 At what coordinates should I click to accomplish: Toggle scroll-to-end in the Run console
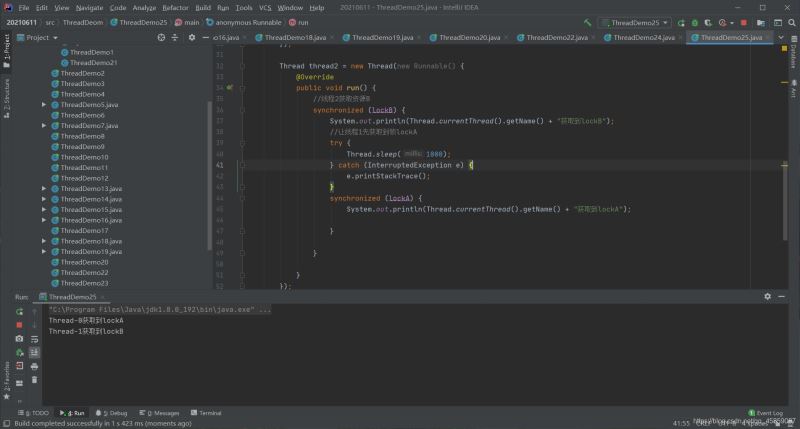point(34,352)
